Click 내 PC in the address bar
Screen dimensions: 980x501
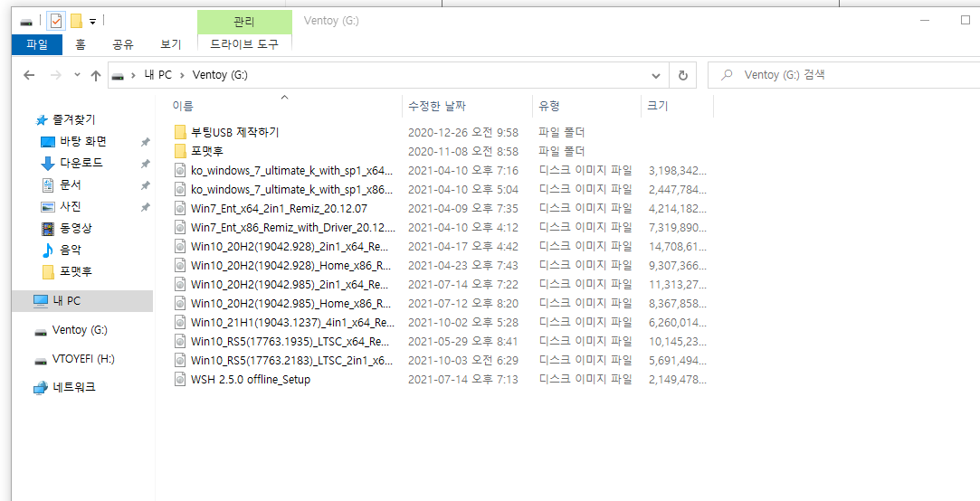tap(157, 76)
